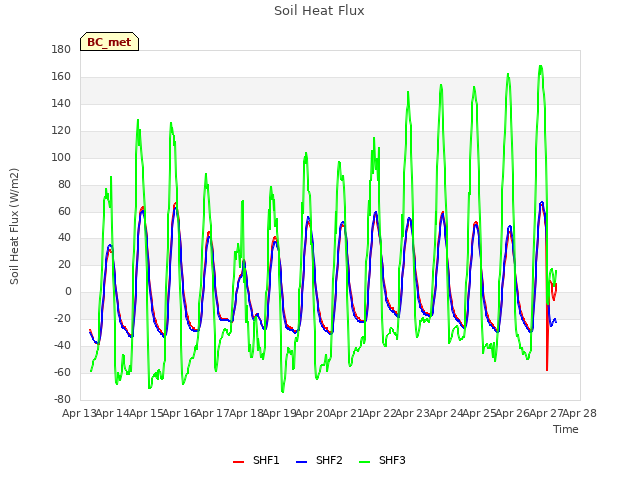Image resolution: width=640 pixels, height=480 pixels.
Task: Click the Apr 24 x-axis tick label
Action: tap(446, 413)
